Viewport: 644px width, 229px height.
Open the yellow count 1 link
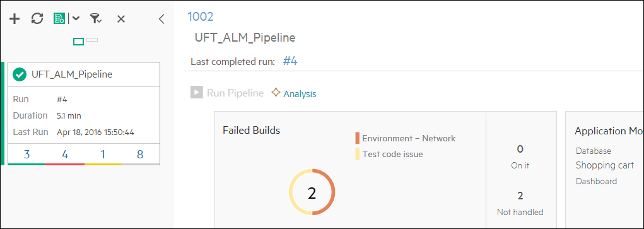[103, 155]
